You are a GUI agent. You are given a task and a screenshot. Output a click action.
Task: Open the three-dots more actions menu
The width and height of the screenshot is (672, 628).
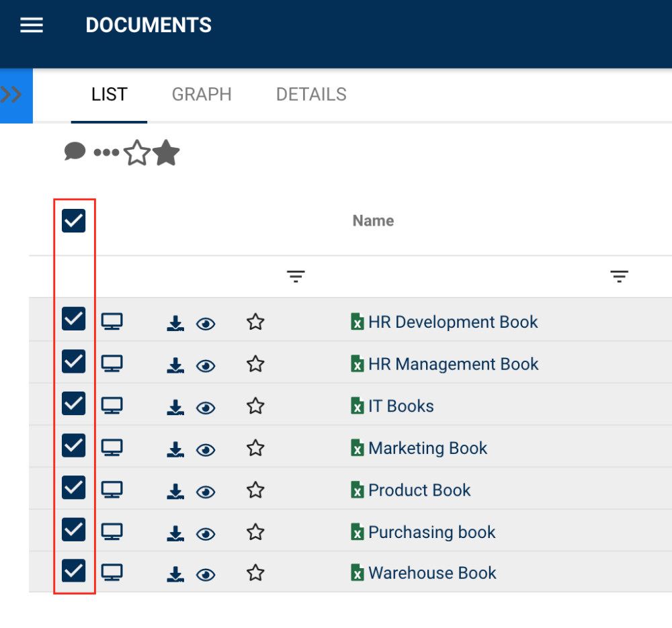(x=106, y=153)
